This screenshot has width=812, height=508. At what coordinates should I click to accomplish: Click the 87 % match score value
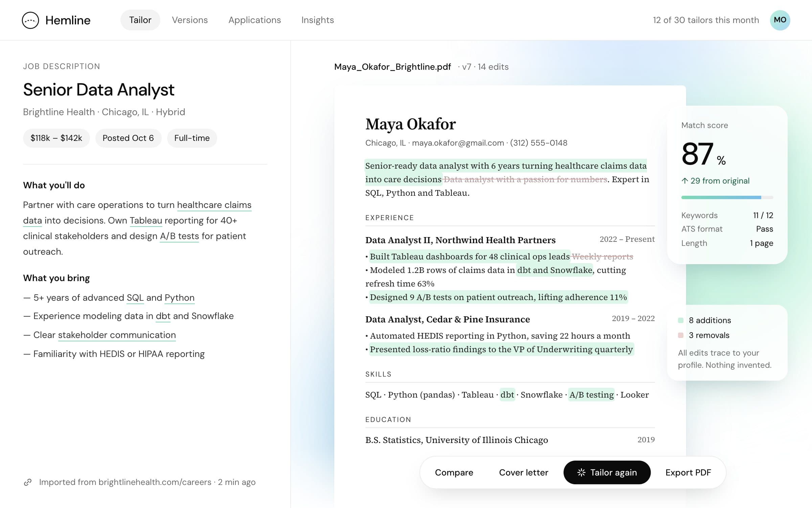pyautogui.click(x=704, y=154)
